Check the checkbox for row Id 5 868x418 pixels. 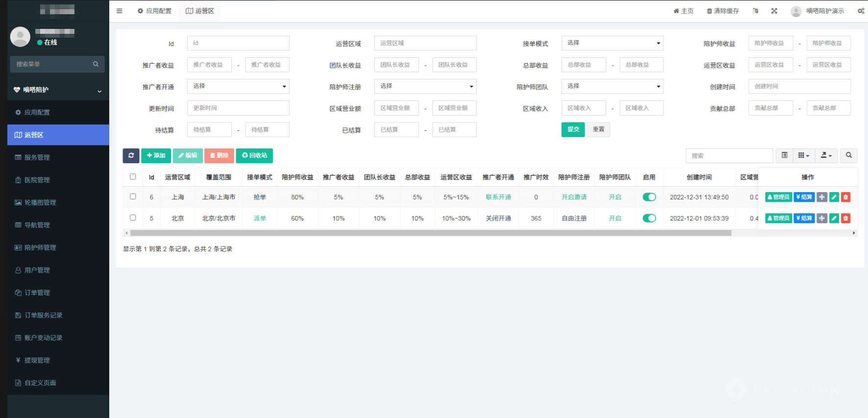(133, 218)
